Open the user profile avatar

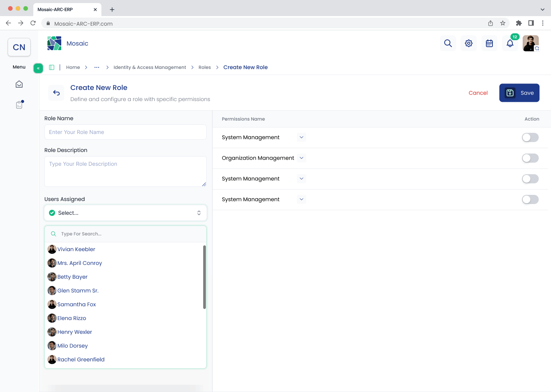coord(531,43)
